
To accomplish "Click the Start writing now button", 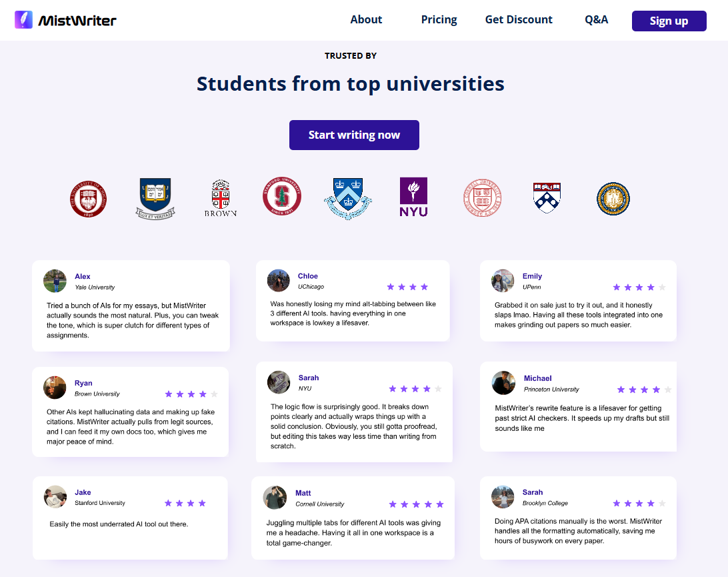I will pos(354,135).
